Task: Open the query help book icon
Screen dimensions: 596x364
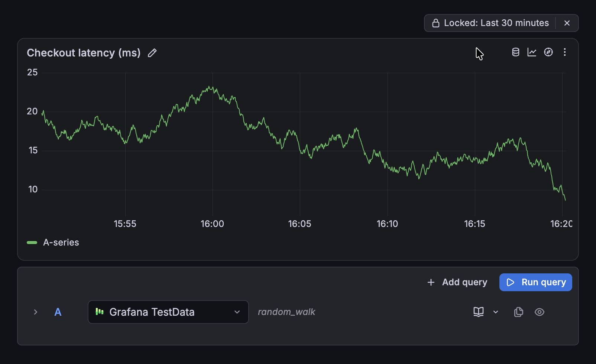Action: [x=479, y=312]
